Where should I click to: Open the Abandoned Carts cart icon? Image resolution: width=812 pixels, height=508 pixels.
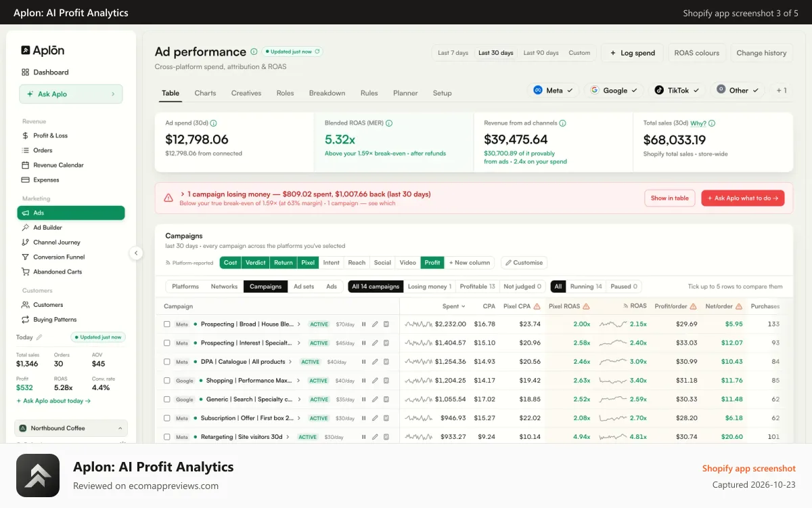25,272
